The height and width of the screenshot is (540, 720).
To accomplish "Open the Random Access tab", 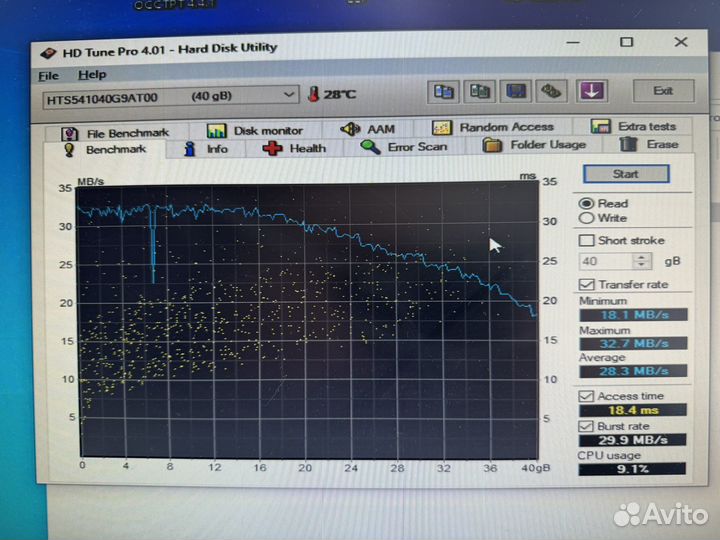I will 493,127.
